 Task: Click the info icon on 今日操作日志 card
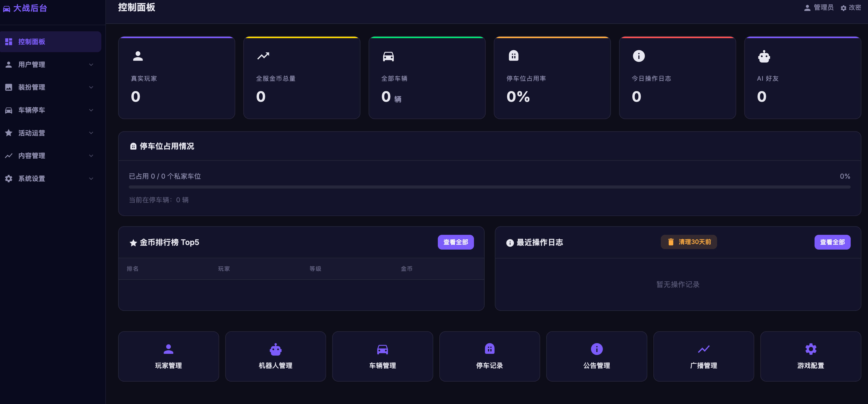tap(639, 56)
